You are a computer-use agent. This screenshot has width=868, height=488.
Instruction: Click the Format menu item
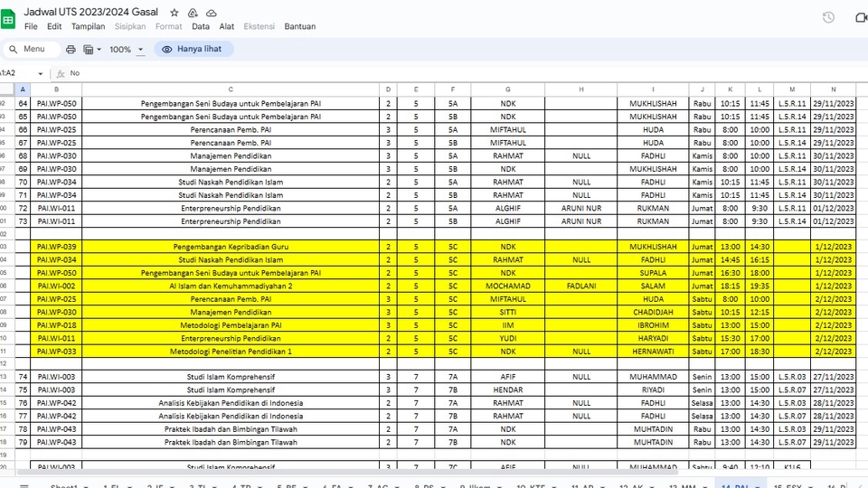[169, 26]
